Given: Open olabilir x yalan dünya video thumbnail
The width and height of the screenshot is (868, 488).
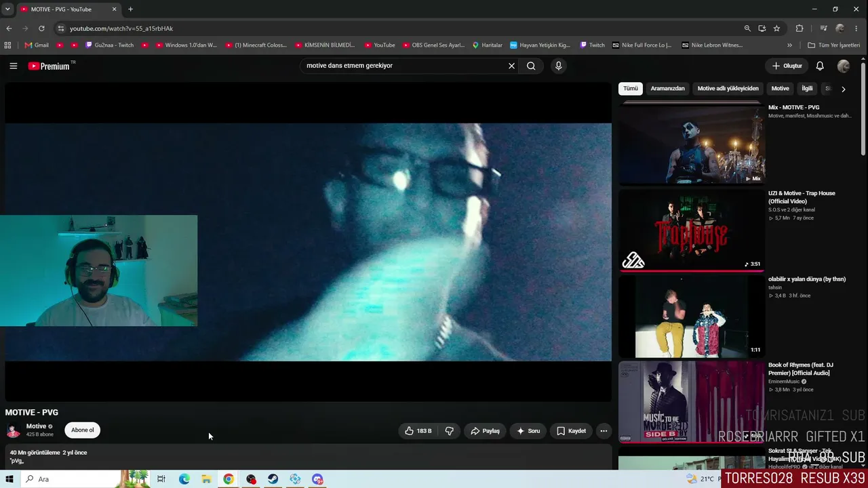Looking at the screenshot, I should click(692, 316).
